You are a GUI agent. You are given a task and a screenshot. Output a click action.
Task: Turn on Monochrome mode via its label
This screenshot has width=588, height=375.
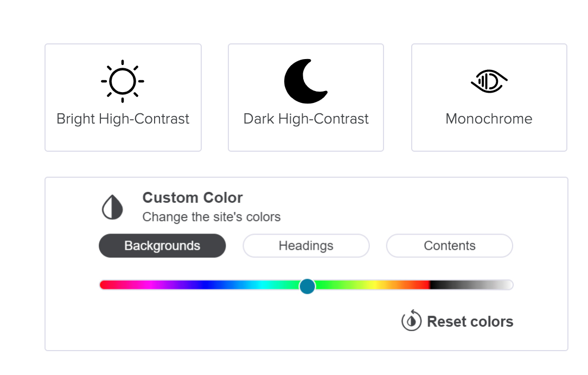coord(489,119)
